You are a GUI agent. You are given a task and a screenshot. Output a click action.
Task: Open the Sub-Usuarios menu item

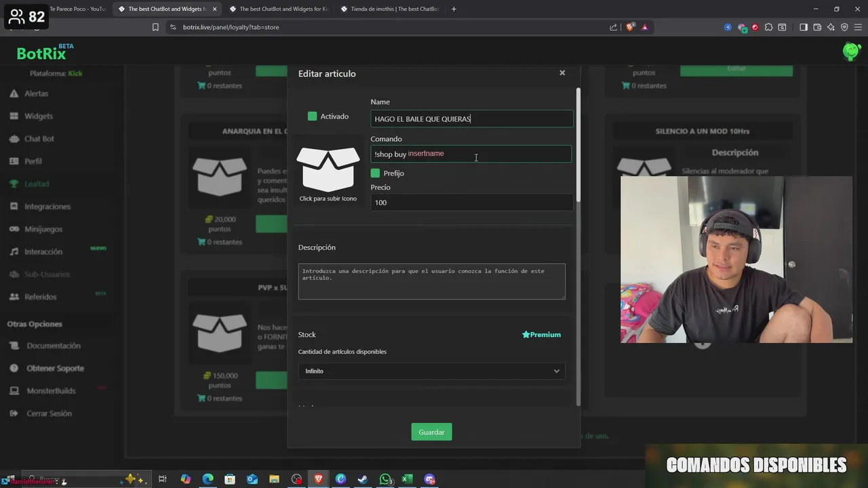[47, 274]
